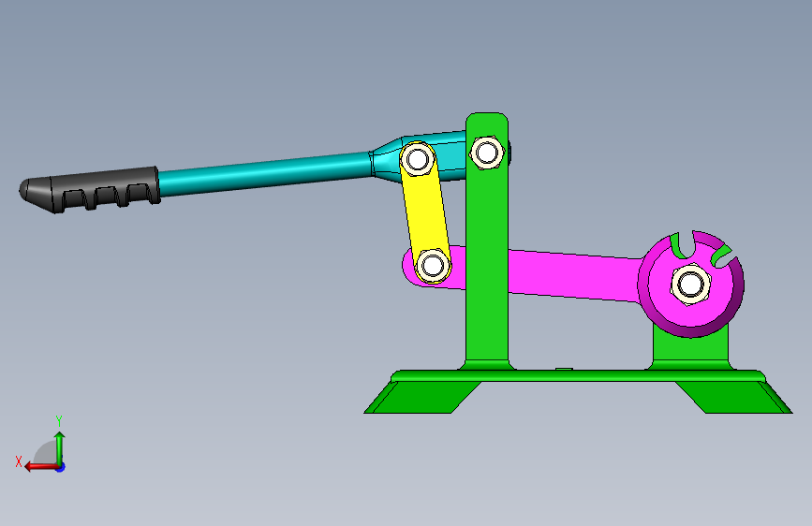
Task: Select the teal lever rod
Action: click(264, 173)
